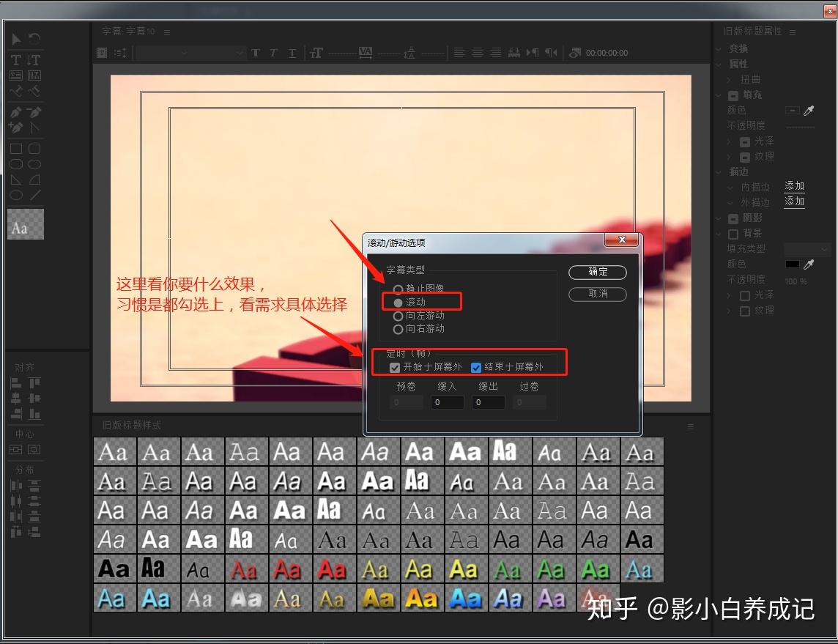Open the 旧版标题属性 panel menu
The image size is (838, 644).
793,32
